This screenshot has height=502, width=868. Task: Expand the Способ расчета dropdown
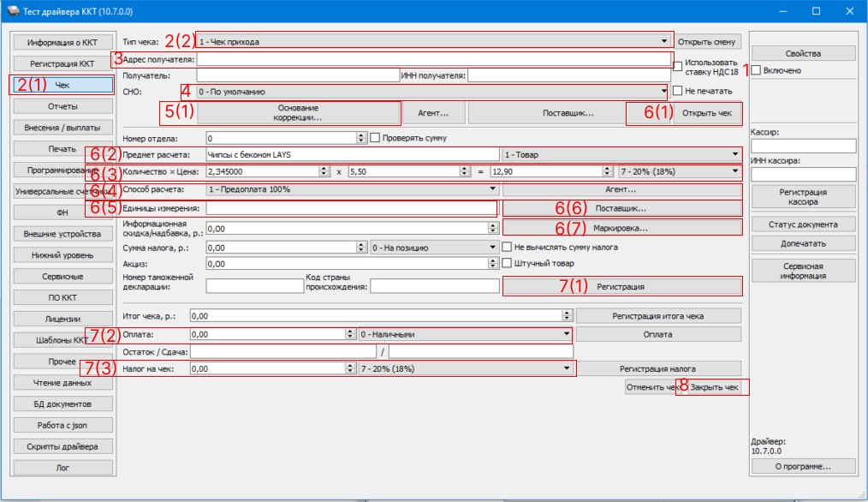352,189
